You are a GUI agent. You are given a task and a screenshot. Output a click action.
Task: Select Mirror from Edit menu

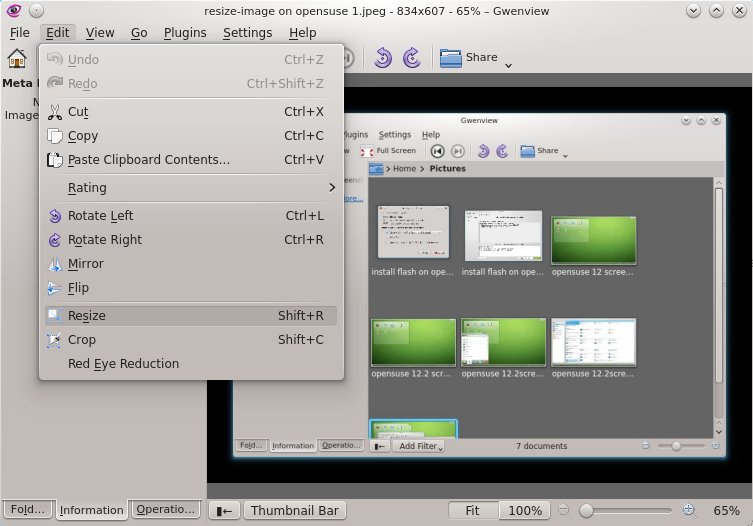191,264
